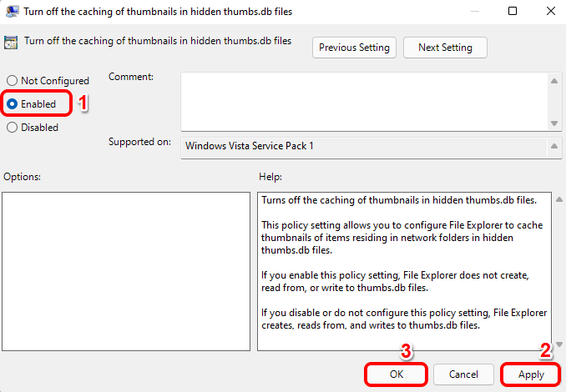Click the policy icon in title bar

click(12, 11)
